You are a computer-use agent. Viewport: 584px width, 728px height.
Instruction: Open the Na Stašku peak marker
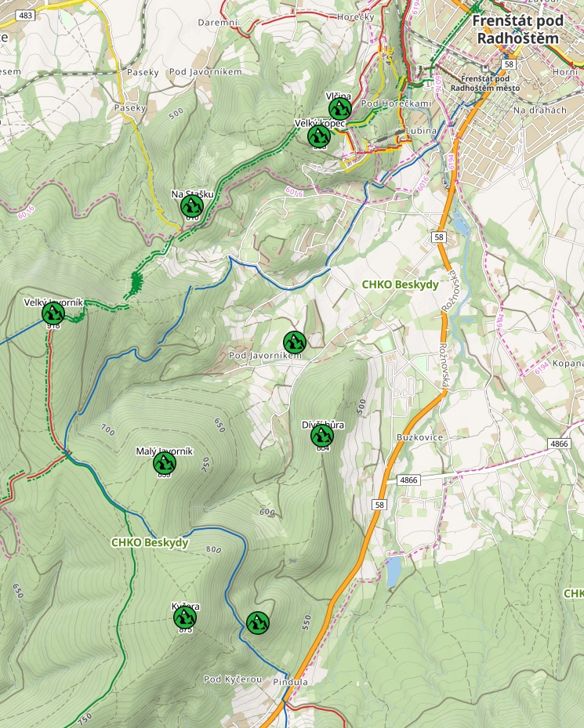click(192, 206)
